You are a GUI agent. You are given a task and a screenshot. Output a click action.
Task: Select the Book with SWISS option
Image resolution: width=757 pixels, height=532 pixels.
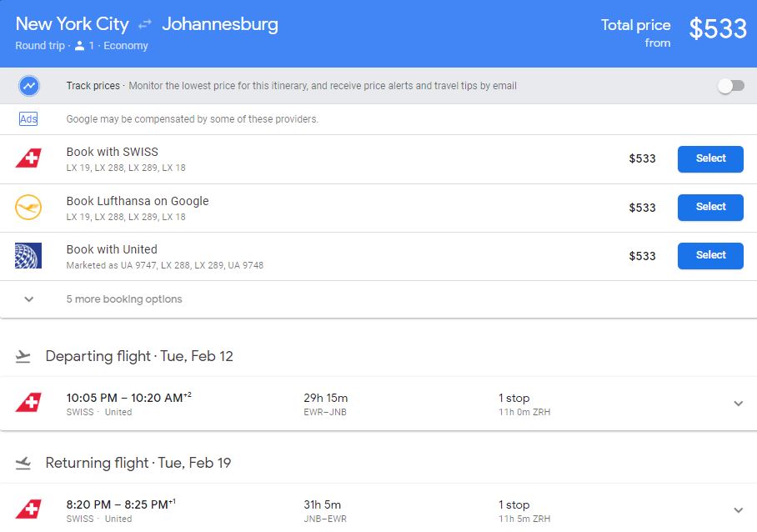click(x=710, y=158)
